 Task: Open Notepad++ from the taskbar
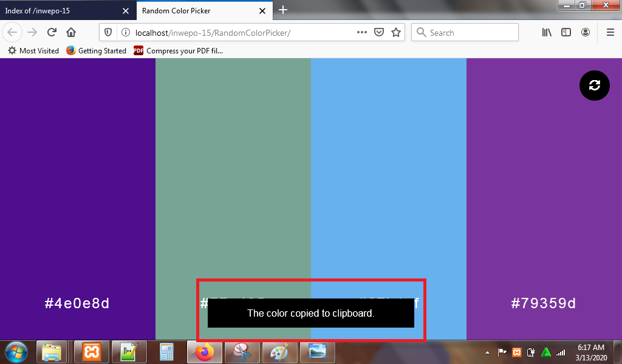click(x=129, y=352)
